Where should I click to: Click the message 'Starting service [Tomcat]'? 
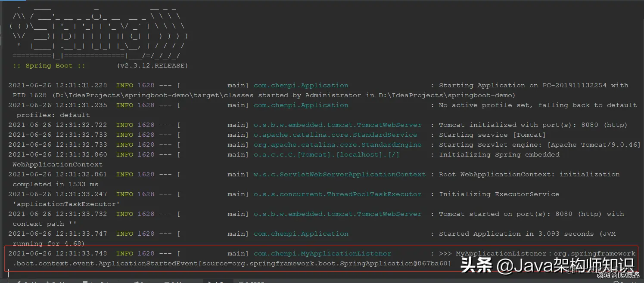pos(492,135)
